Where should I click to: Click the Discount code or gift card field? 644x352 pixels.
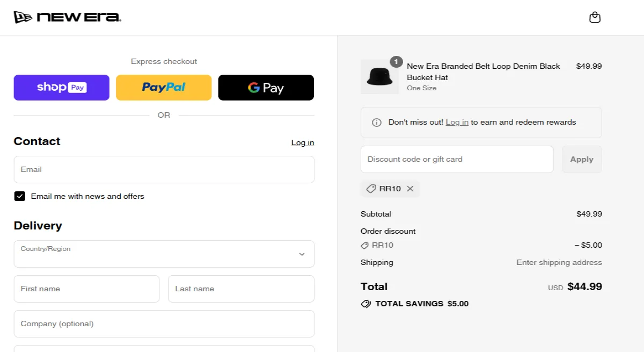pyautogui.click(x=457, y=159)
